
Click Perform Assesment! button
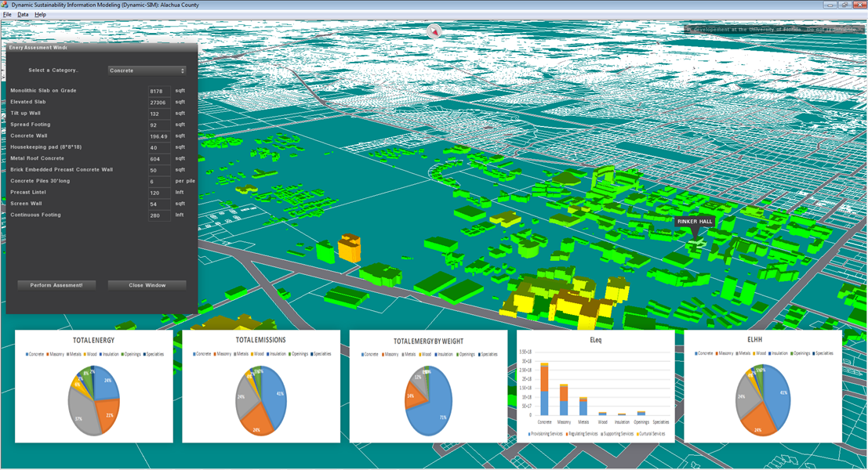coord(56,285)
